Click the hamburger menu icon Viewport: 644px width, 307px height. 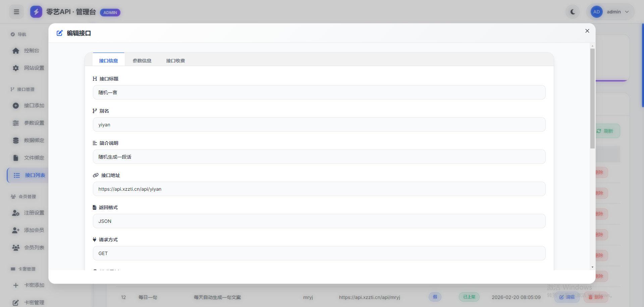(16, 12)
